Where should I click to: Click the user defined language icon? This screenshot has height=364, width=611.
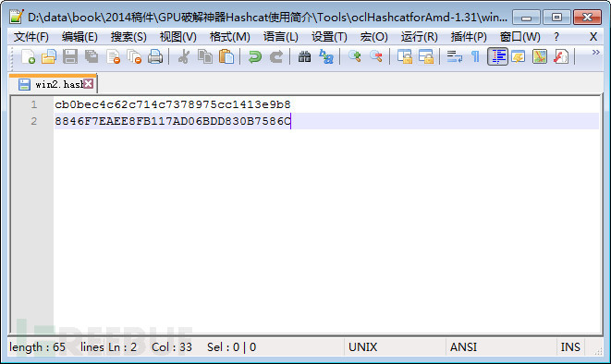click(x=519, y=57)
